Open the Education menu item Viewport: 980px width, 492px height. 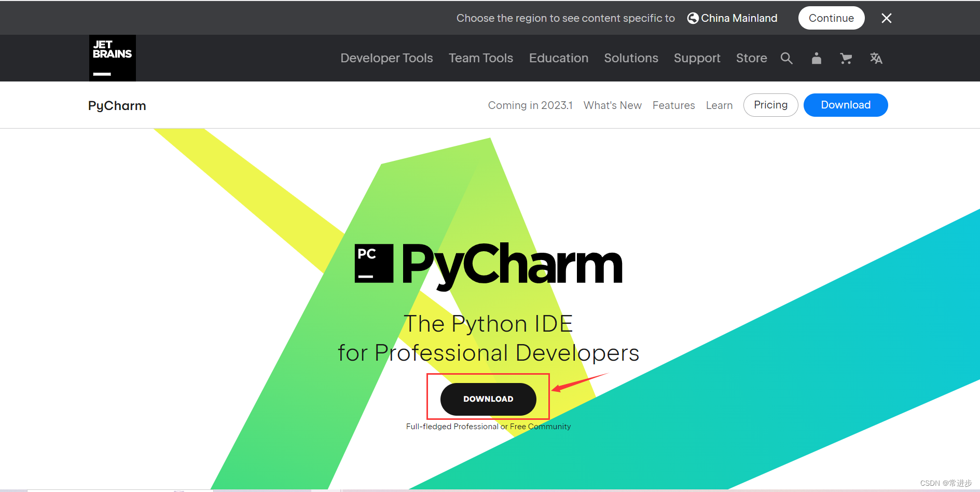(x=559, y=58)
